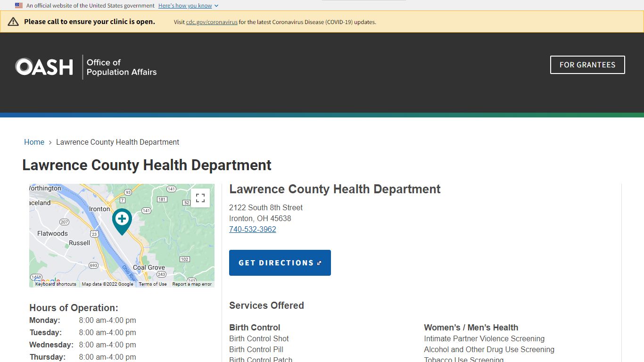
Task: Click the Lawrence County Health Department breadcrumb
Action: (117, 142)
